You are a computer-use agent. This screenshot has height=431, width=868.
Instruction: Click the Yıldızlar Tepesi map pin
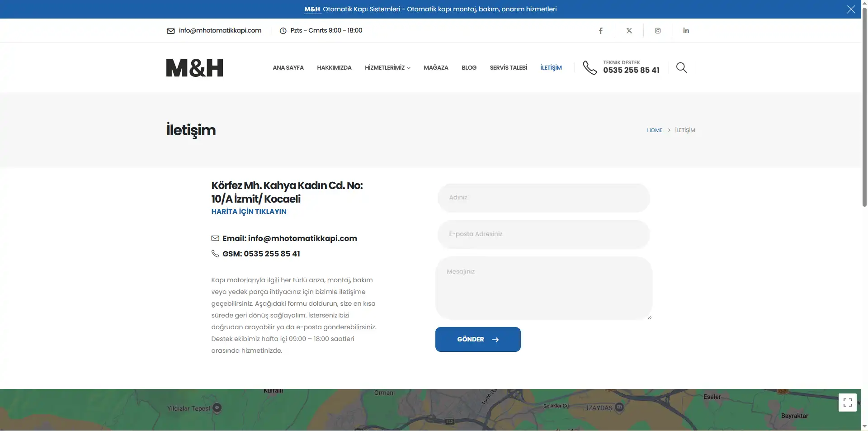point(217,407)
